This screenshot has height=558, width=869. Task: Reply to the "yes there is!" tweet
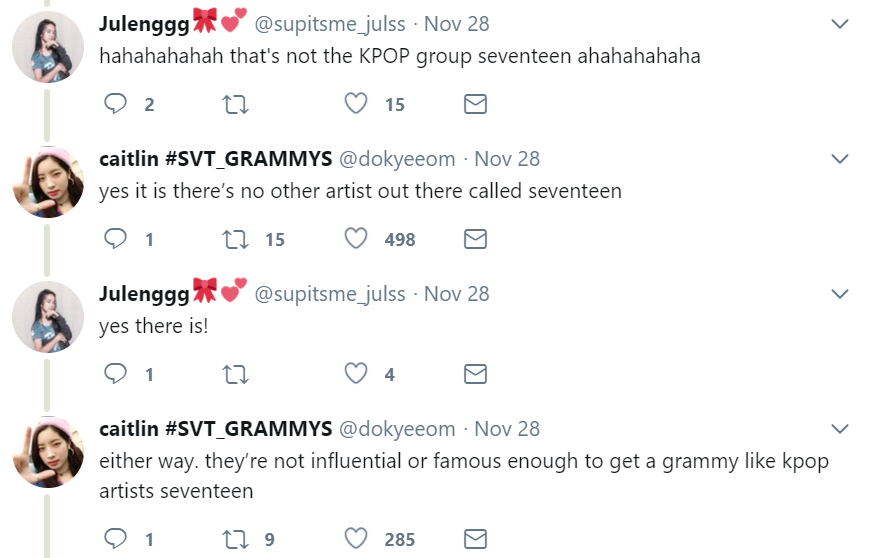[x=117, y=374]
